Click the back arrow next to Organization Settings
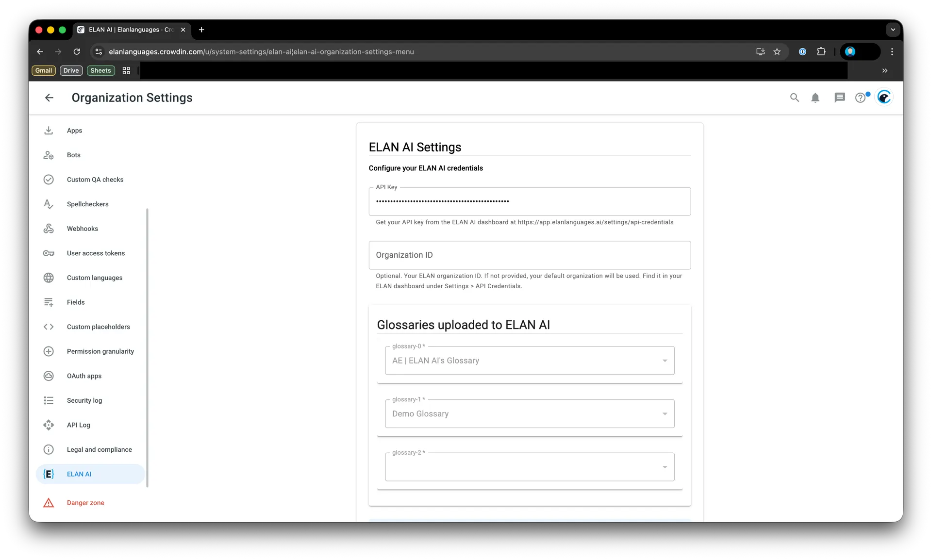932x560 pixels. tap(49, 98)
